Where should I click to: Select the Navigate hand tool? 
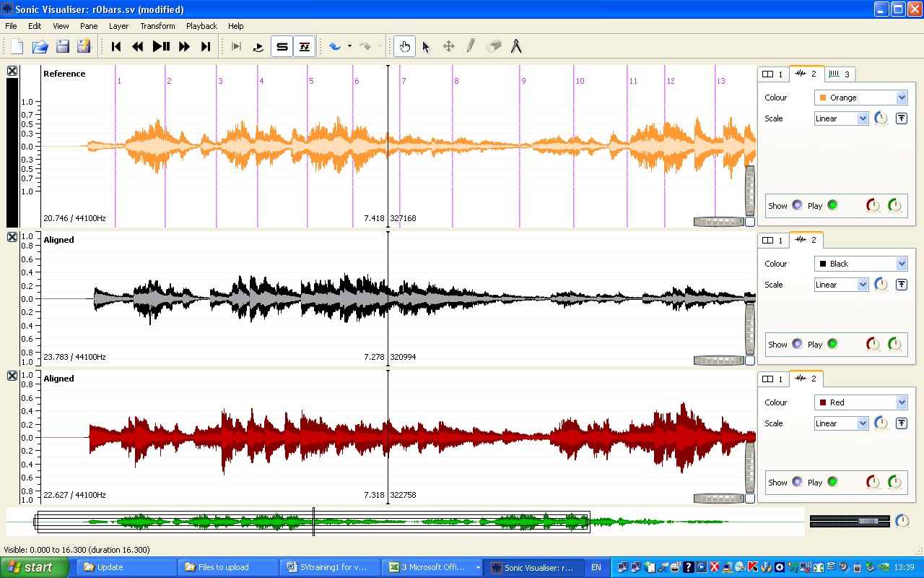405,46
